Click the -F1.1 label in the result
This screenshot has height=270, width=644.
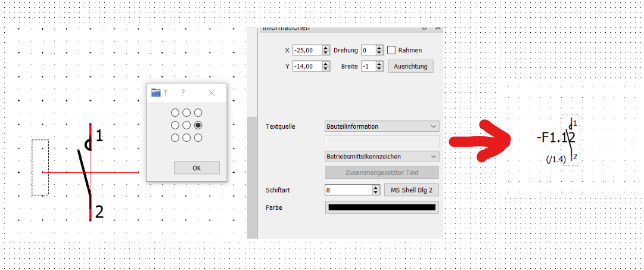click(x=555, y=138)
